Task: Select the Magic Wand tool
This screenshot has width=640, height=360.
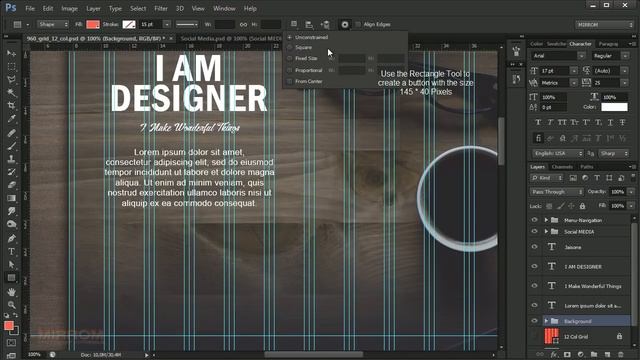Action: [11, 93]
